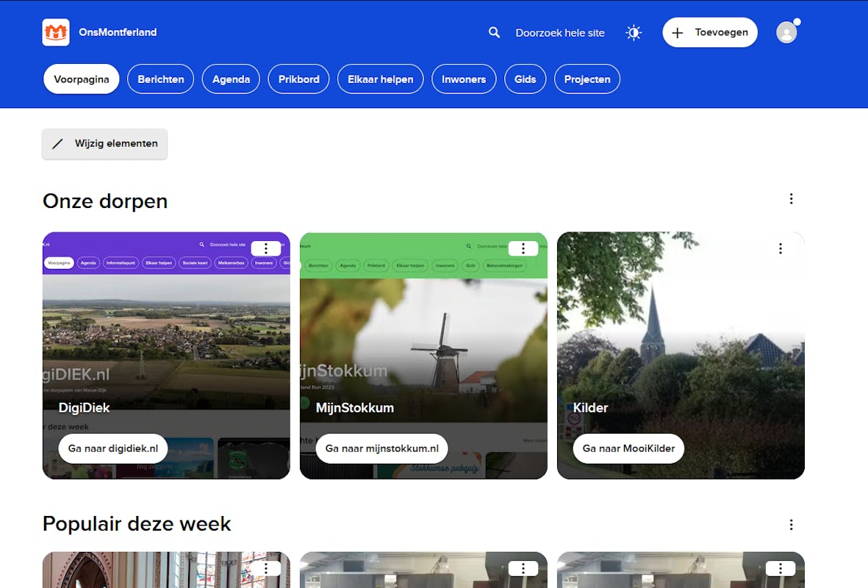Toggle the light/dark theme icon

633,32
